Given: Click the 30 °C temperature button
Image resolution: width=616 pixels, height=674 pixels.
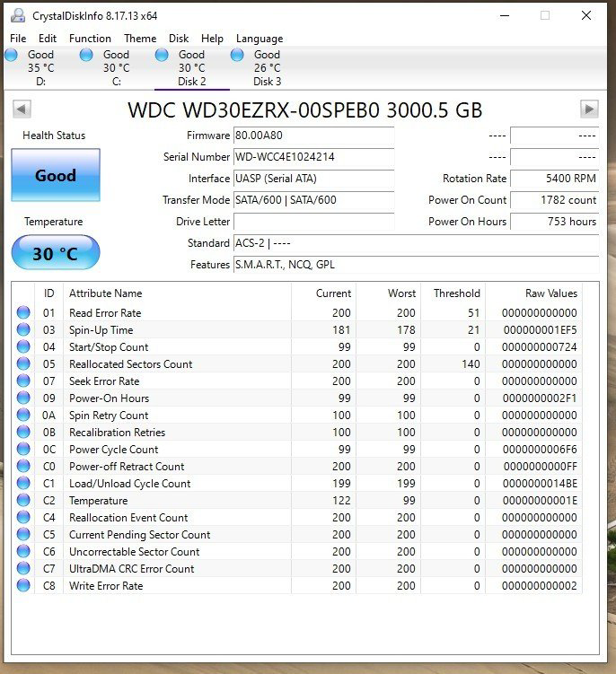Looking at the screenshot, I should (56, 253).
